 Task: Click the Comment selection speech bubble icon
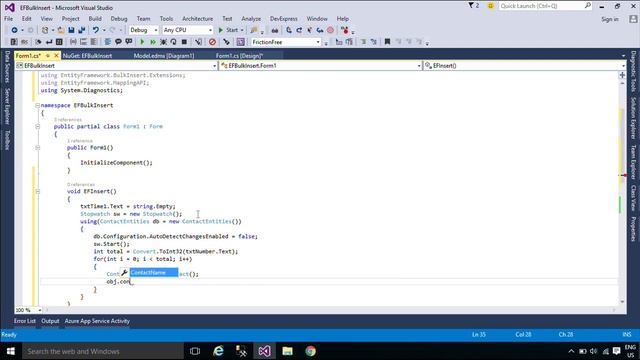118,42
